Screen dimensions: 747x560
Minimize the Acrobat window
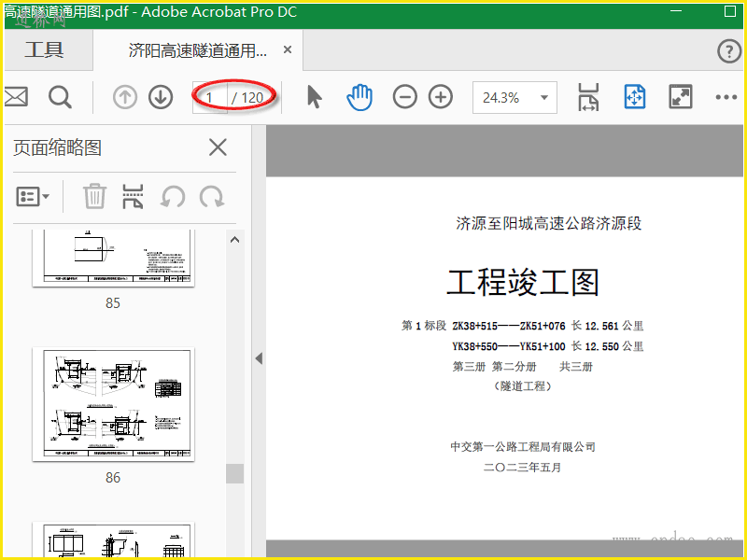tap(675, 11)
